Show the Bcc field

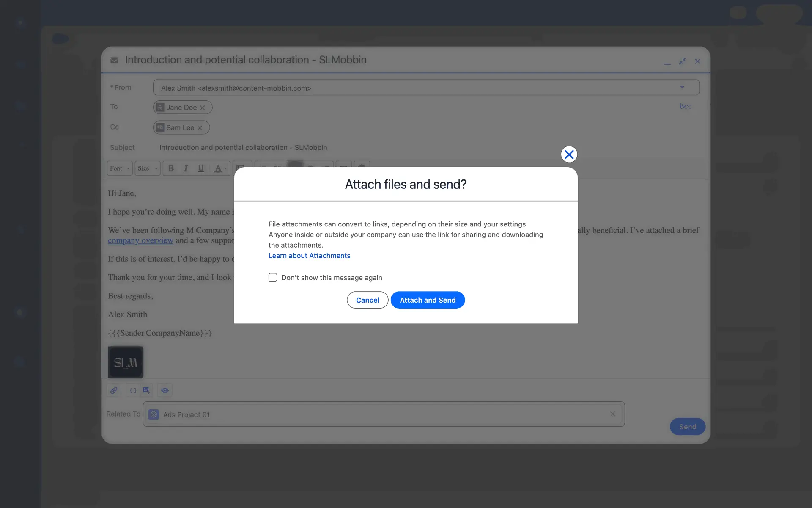pos(685,106)
